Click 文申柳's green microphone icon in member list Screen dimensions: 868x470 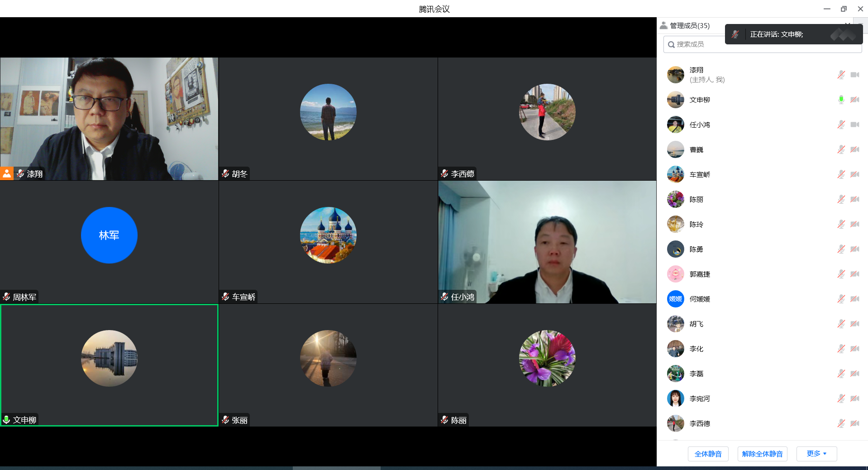pyautogui.click(x=841, y=100)
